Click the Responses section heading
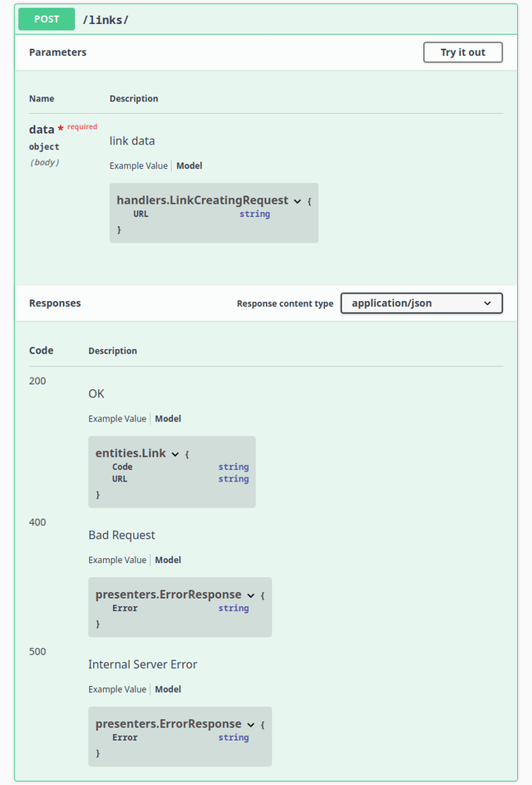Image resolution: width=532 pixels, height=785 pixels. [55, 304]
